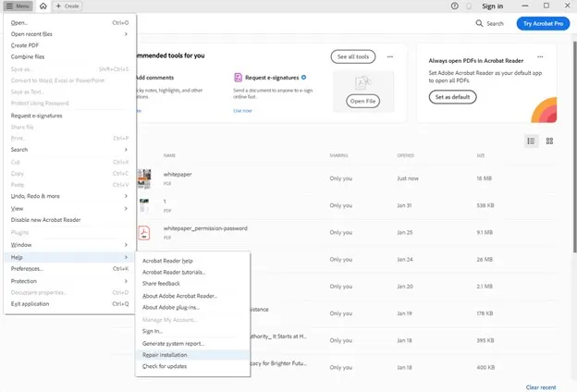Open options dots next to See all tools
The height and width of the screenshot is (392, 577).
tap(390, 56)
